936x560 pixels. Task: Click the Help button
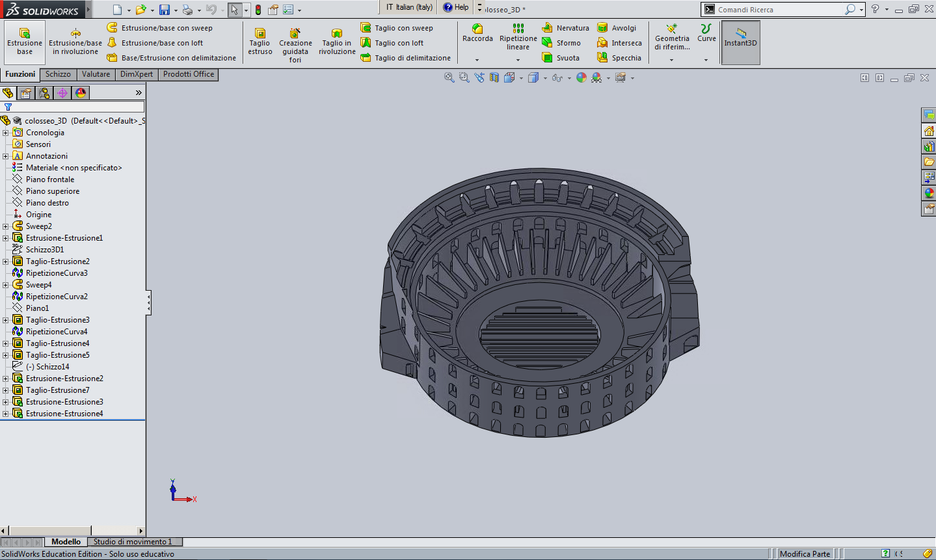pos(456,7)
